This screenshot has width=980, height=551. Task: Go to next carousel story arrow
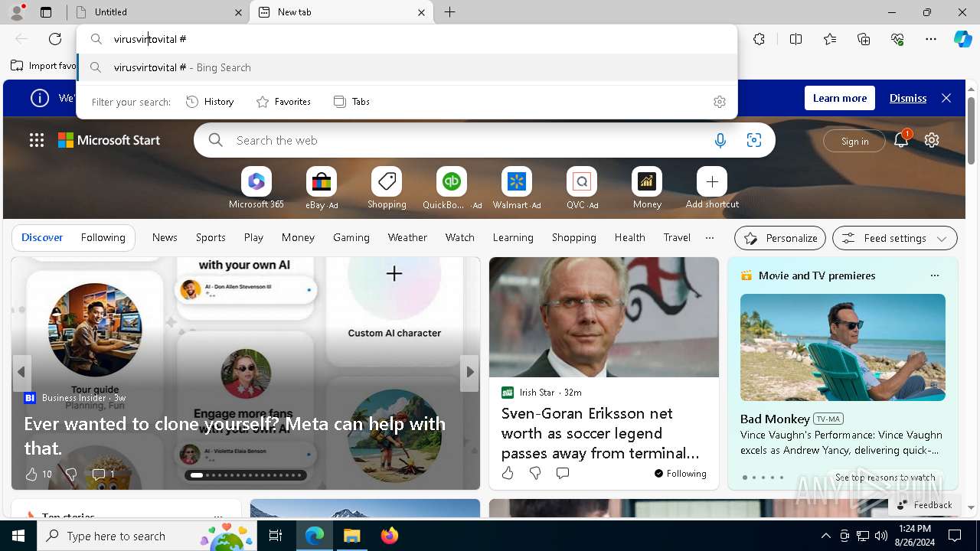470,372
